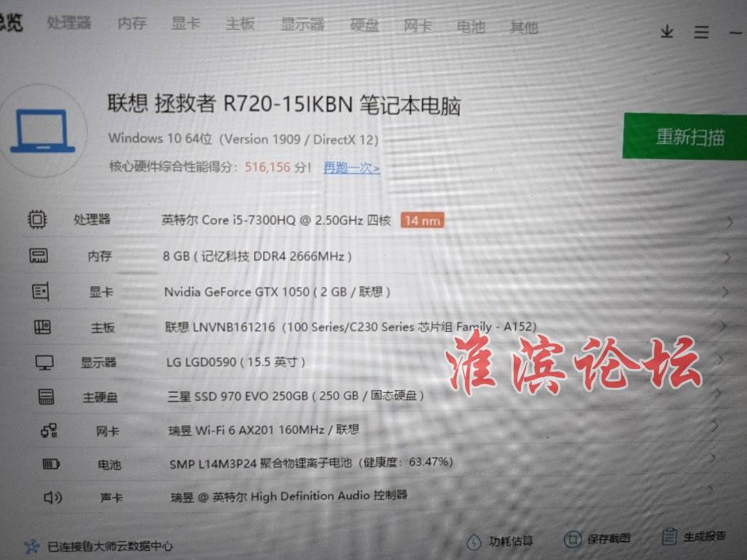Click the cloud data center status icon
The height and width of the screenshot is (560, 747).
coord(32,545)
